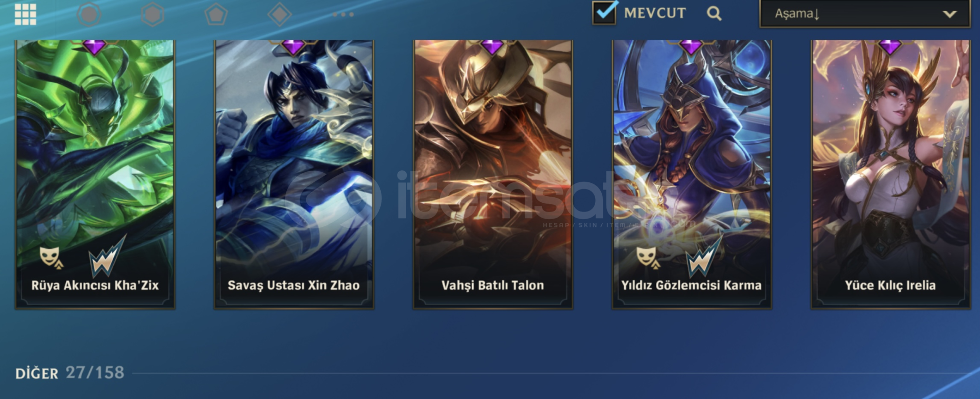Image resolution: width=980 pixels, height=399 pixels.
Task: Click the search magnifier icon
Action: click(x=714, y=13)
